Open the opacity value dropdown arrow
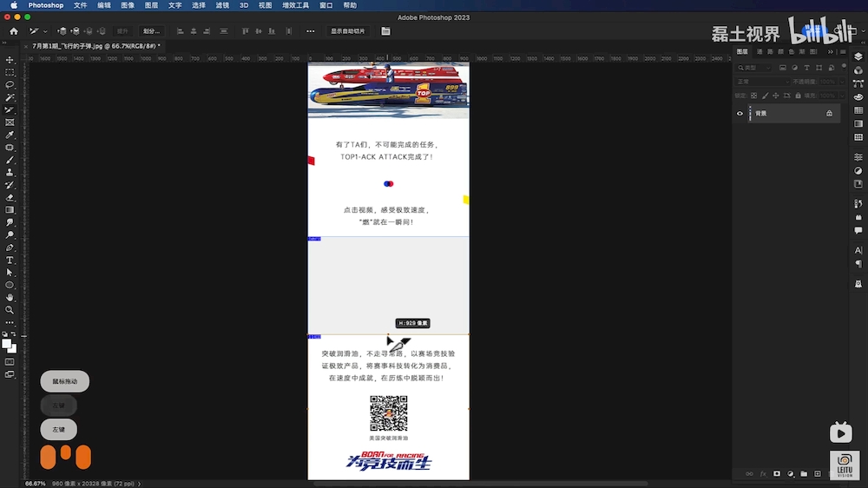Viewport: 868px width, 488px height. pyautogui.click(x=841, y=82)
